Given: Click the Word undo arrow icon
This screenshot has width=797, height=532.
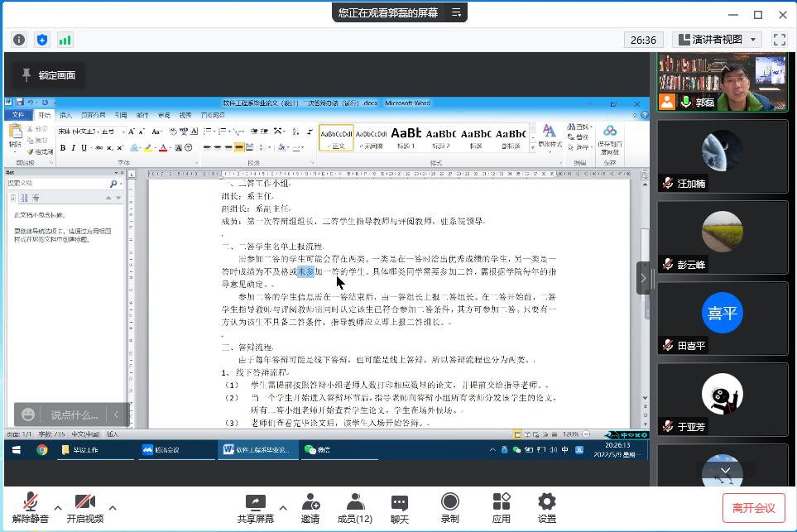Looking at the screenshot, I should [x=31, y=102].
